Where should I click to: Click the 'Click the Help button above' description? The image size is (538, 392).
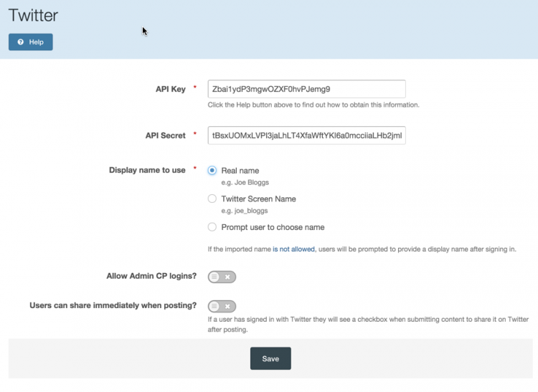click(313, 105)
